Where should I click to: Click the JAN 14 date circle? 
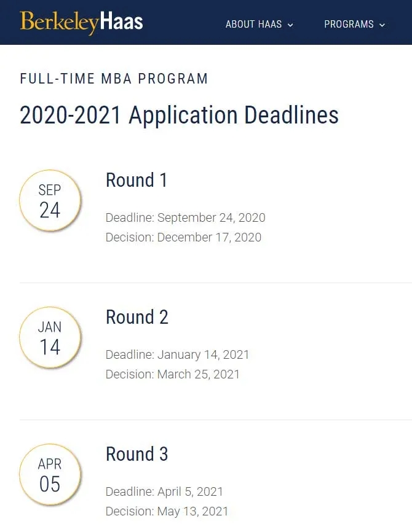50,338
